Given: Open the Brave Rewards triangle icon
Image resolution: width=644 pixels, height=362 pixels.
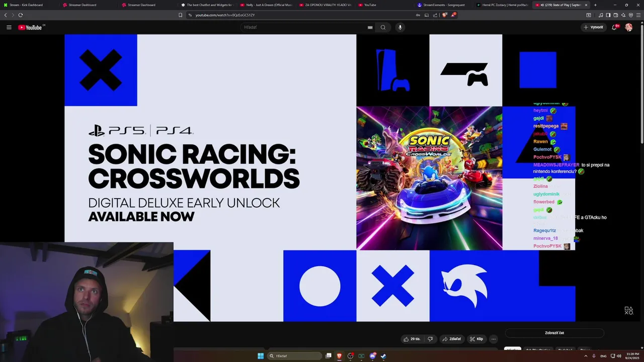Looking at the screenshot, I should click(453, 15).
